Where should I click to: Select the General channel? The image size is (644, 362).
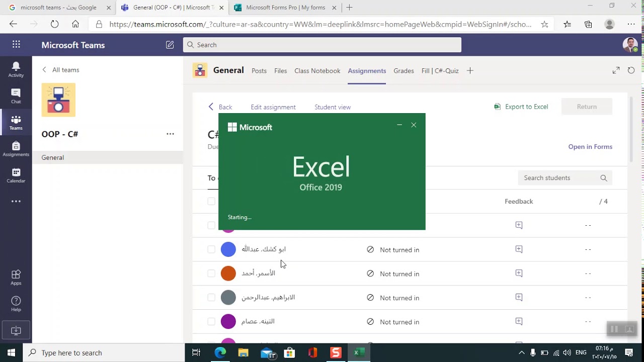tap(108, 157)
